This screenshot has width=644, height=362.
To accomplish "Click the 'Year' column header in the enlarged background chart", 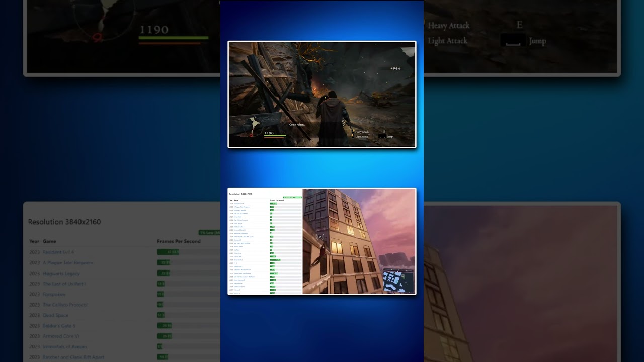I will 34,241.
